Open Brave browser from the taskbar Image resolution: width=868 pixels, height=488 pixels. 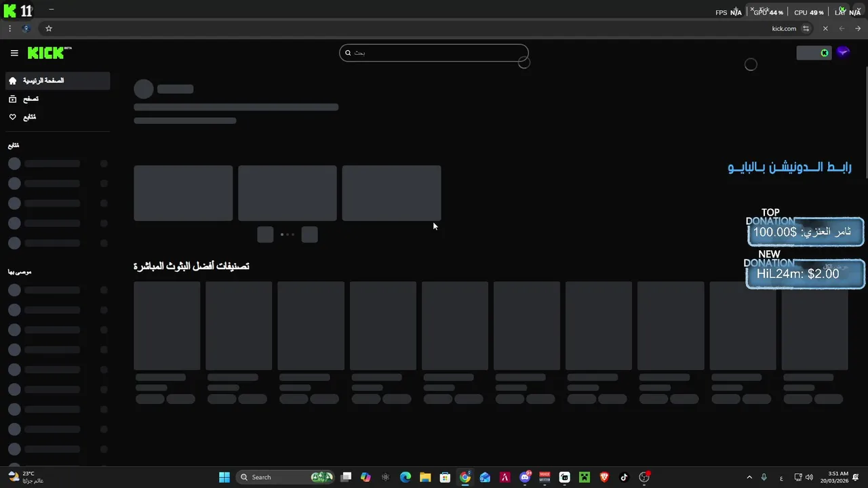[x=604, y=477]
